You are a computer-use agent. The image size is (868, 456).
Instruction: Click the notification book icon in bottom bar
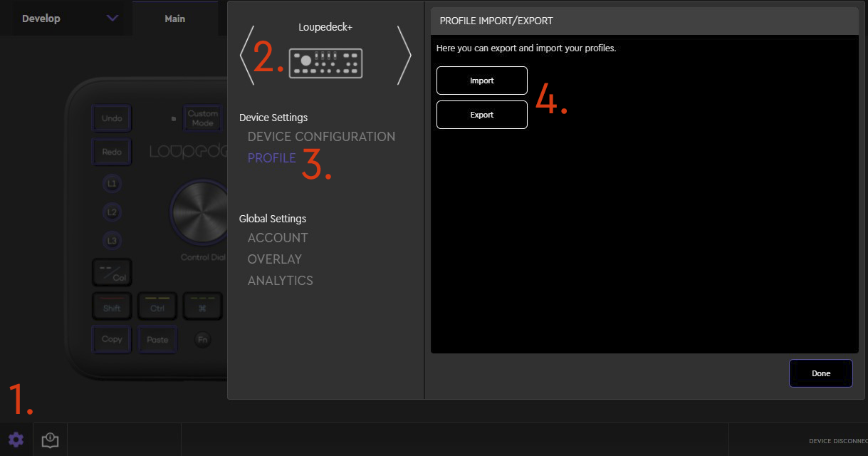tap(50, 440)
